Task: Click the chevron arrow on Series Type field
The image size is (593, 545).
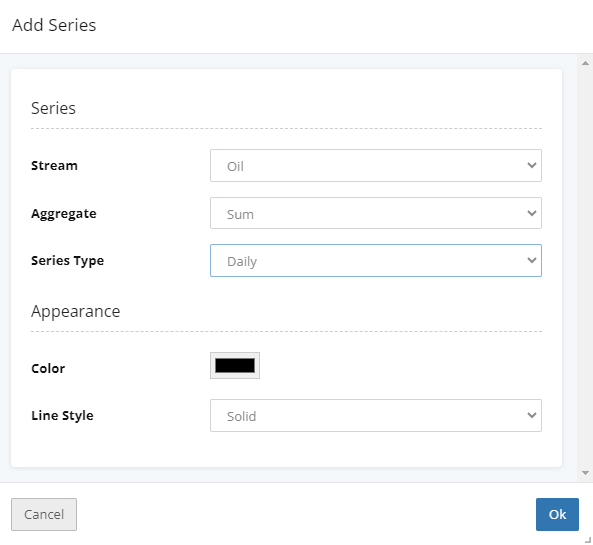Action: pyautogui.click(x=532, y=261)
